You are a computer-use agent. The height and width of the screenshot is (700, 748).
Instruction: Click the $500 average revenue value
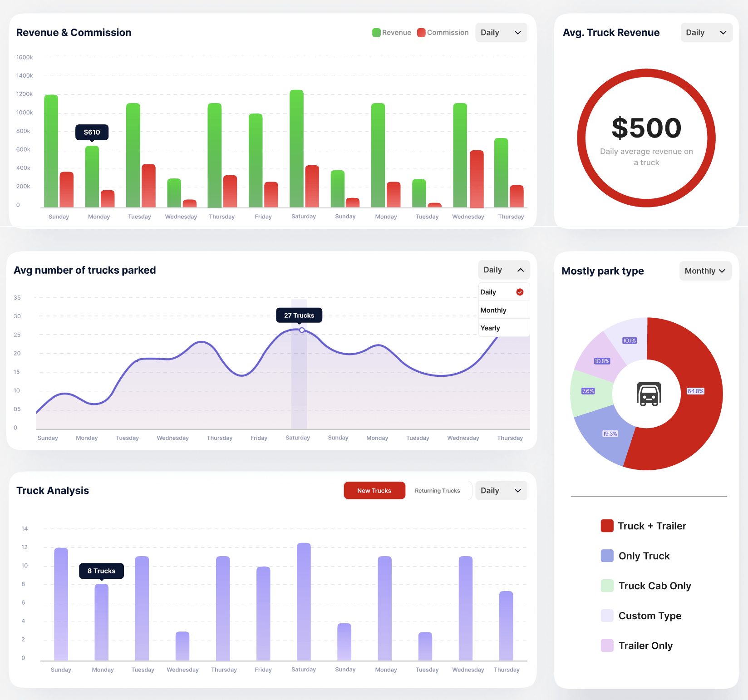coord(646,128)
